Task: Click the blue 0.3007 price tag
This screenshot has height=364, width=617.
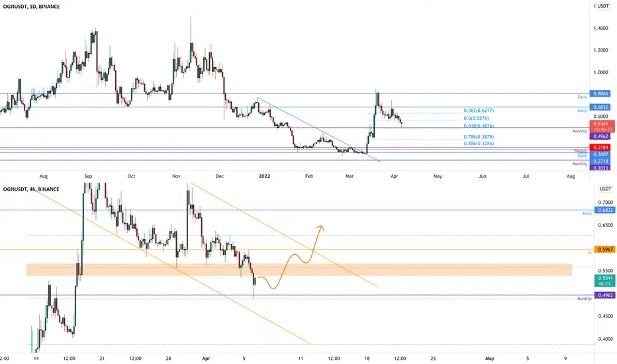Action: (600, 155)
